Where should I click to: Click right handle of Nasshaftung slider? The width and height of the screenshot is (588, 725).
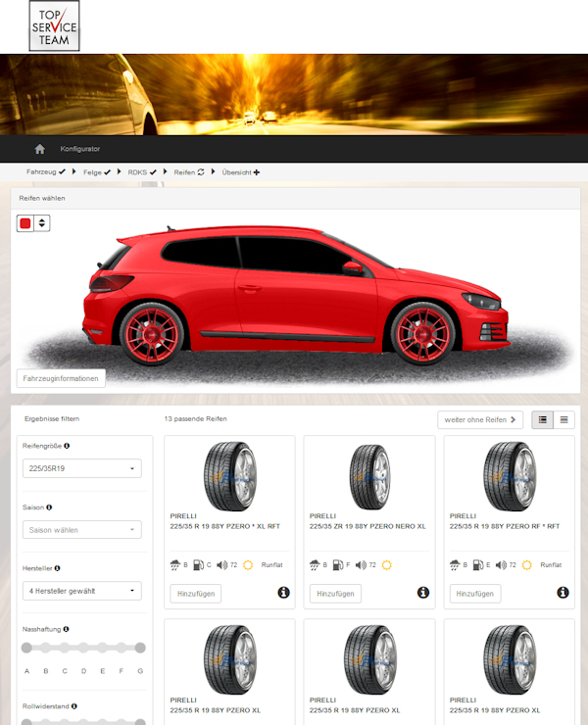[x=140, y=648]
